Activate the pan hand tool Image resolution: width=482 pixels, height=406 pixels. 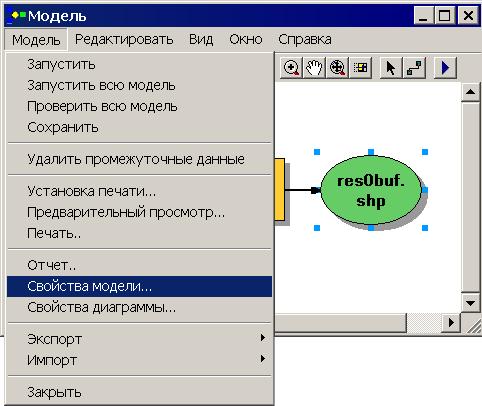click(314, 68)
